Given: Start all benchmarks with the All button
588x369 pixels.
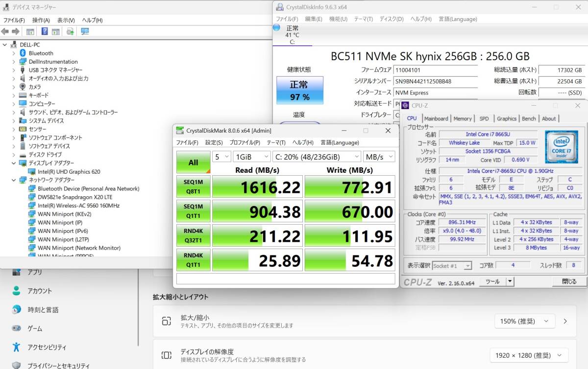Looking at the screenshot, I should [x=193, y=162].
